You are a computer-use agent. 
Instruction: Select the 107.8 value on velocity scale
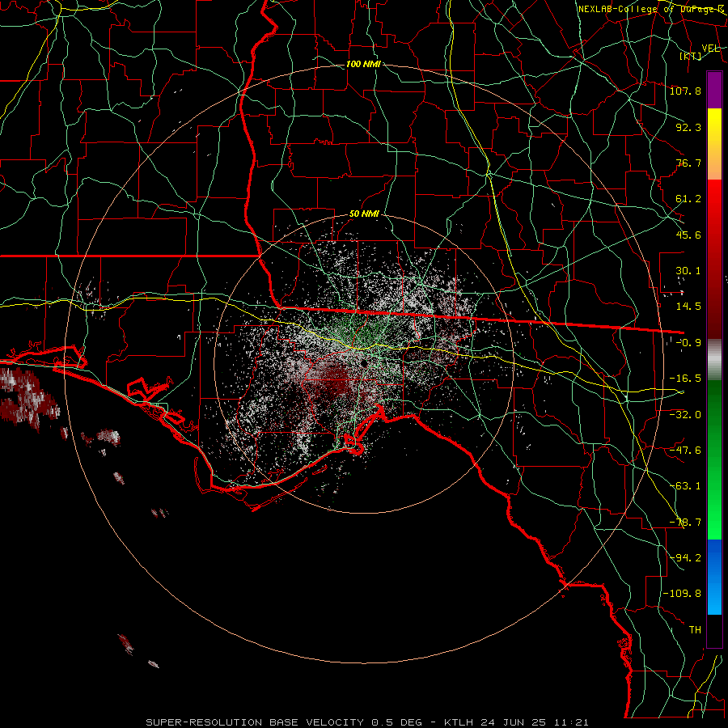pyautogui.click(x=685, y=91)
